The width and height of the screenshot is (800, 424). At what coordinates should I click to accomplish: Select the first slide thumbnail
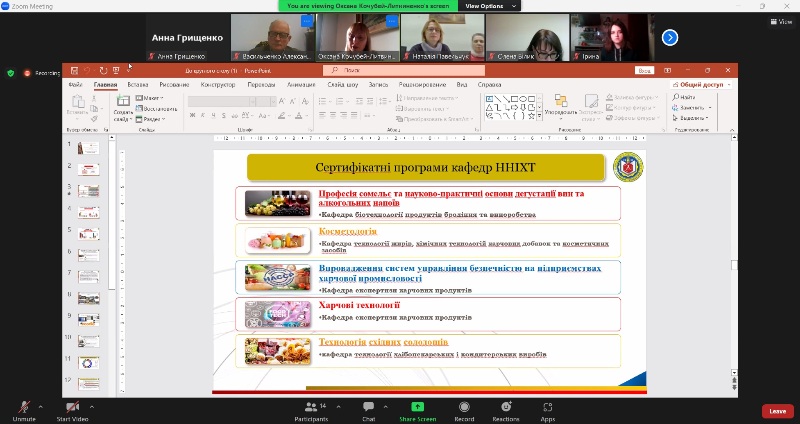click(x=89, y=147)
